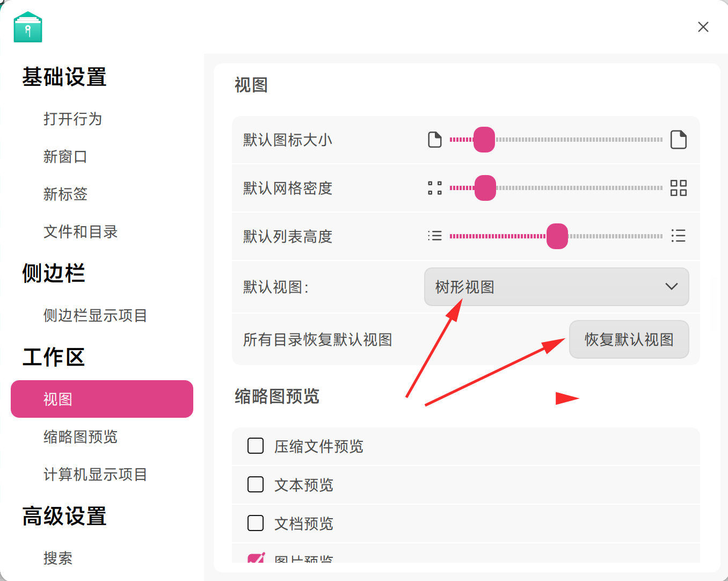Click the 默认图标大小 label
The height and width of the screenshot is (581, 728).
(x=288, y=140)
